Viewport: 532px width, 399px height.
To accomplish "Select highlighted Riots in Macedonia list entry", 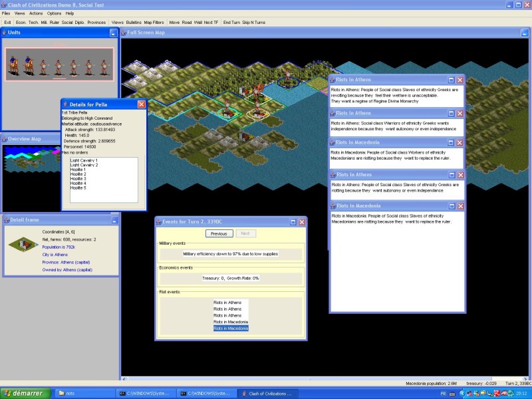I will point(231,328).
